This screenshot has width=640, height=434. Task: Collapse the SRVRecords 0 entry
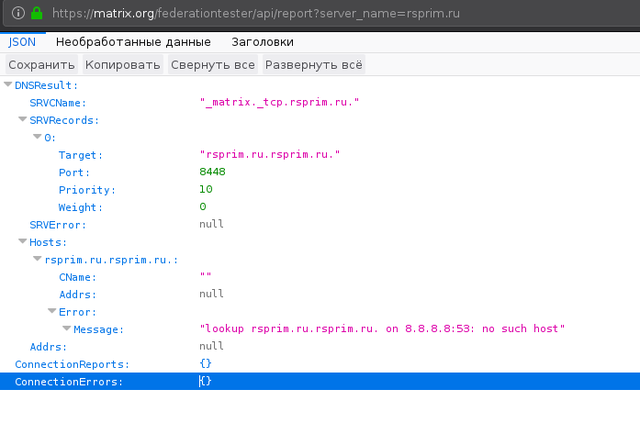click(37, 137)
